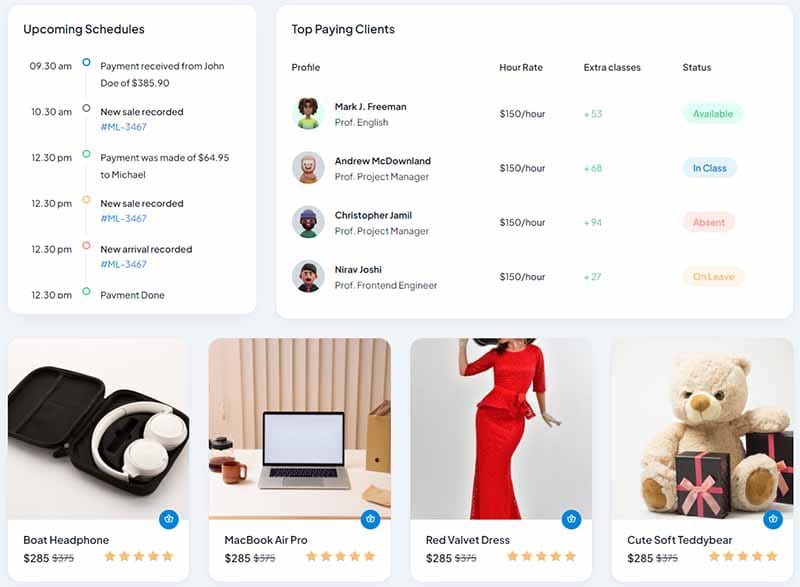Viewport: 800px width, 587px height.
Task: Open the #ML-3467 link under 10.30 am sale
Action: [123, 127]
